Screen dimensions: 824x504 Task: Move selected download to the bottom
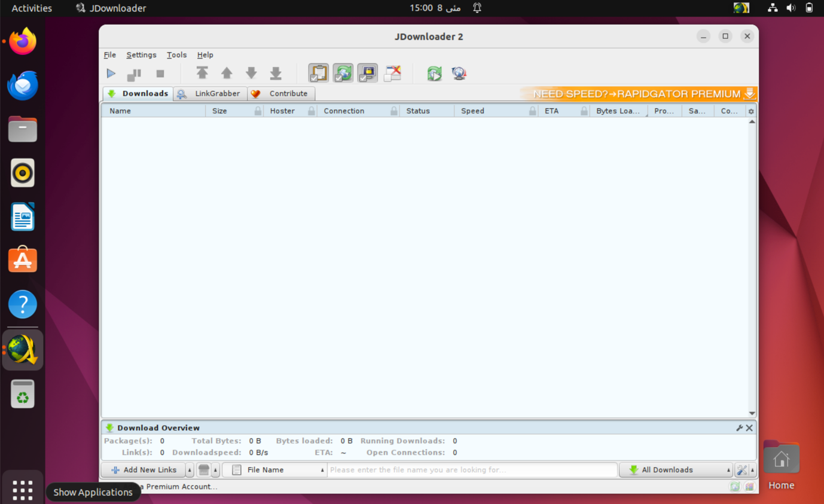[x=276, y=73]
